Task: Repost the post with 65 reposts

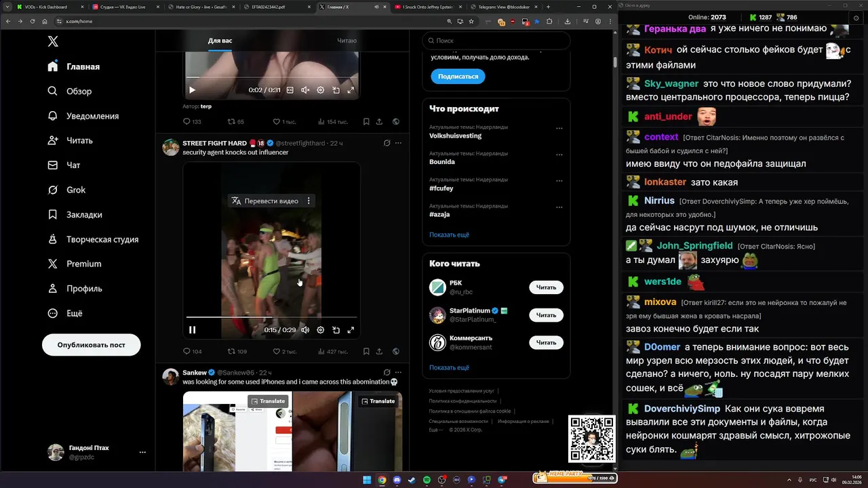Action: coord(235,122)
